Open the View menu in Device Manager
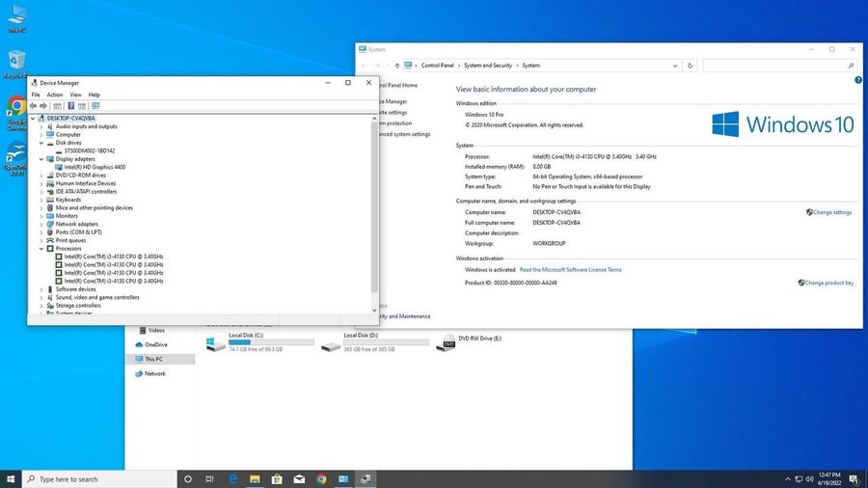 pyautogui.click(x=75, y=95)
